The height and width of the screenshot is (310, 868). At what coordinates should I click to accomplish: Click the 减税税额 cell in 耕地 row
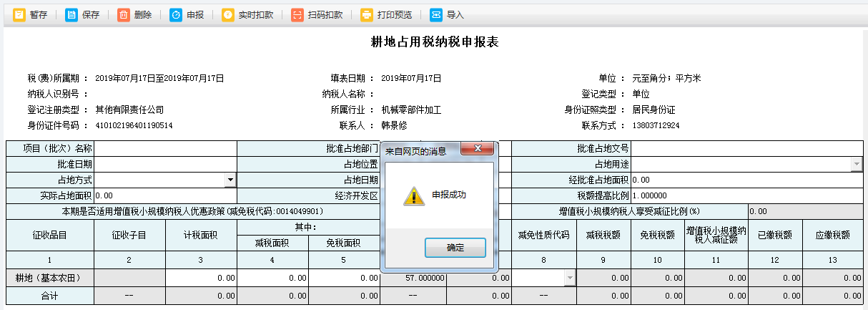click(603, 277)
